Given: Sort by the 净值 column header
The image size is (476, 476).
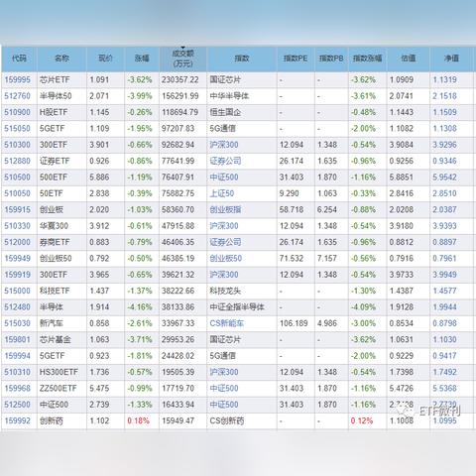Looking at the screenshot, I should pos(451,59).
